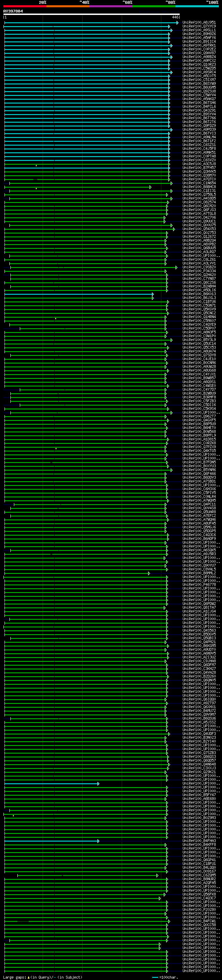
Task: Select label UniRef100_Q12672
Action: (x=199, y=237)
